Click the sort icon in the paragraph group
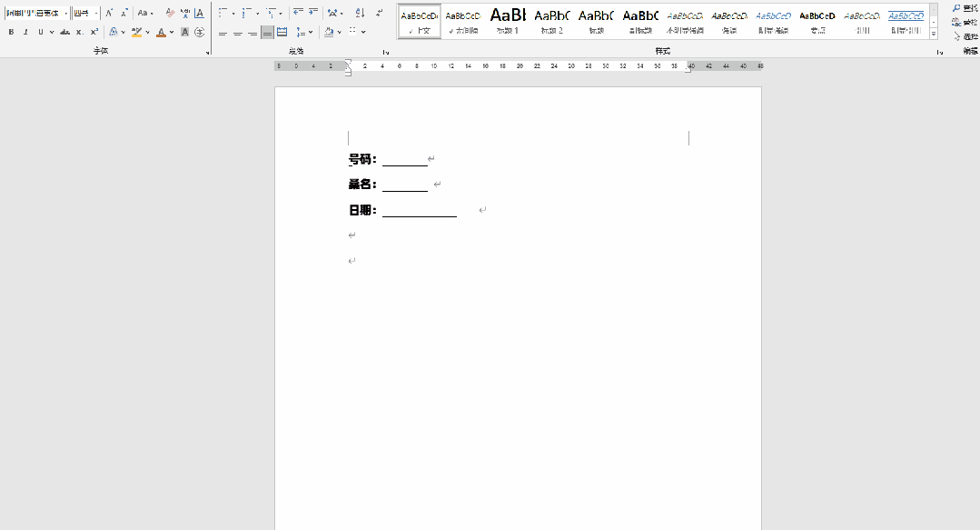Viewport: 980px width, 530px height. click(359, 14)
